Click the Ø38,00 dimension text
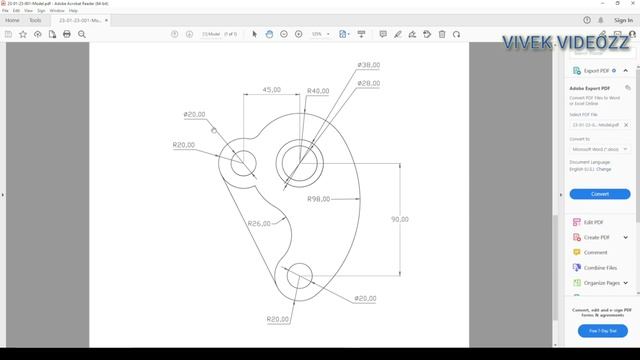Viewport: 640px width, 360px height. [369, 65]
